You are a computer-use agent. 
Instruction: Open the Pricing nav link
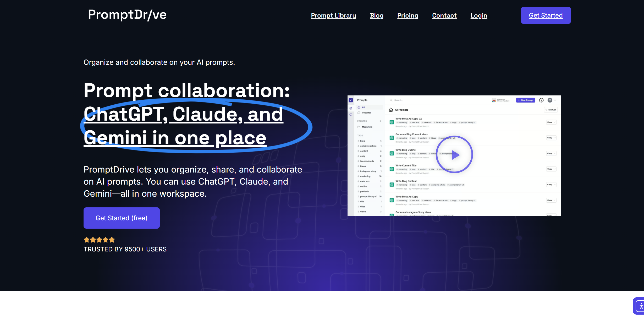tap(408, 15)
